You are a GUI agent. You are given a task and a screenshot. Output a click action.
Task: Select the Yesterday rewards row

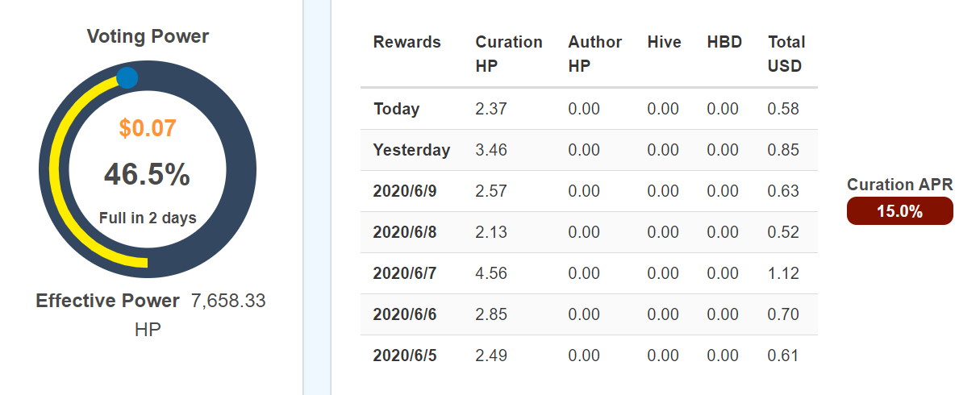coord(589,150)
